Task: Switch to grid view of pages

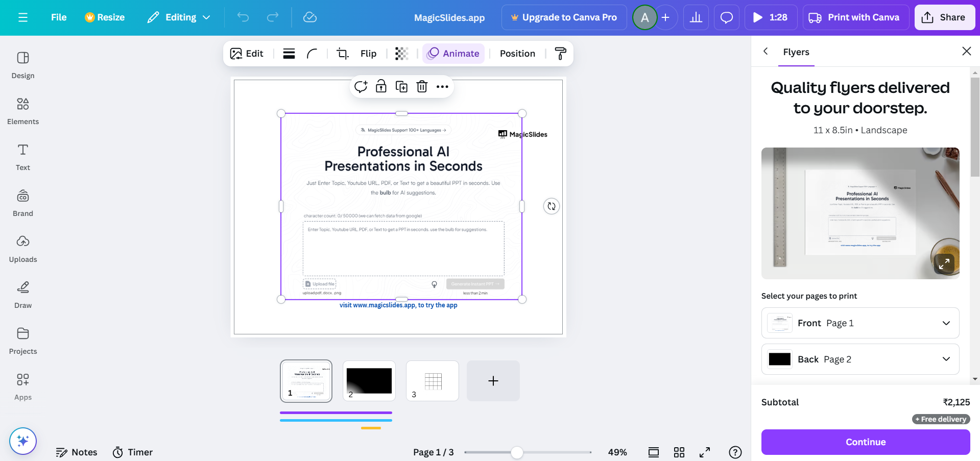Action: pyautogui.click(x=679, y=452)
